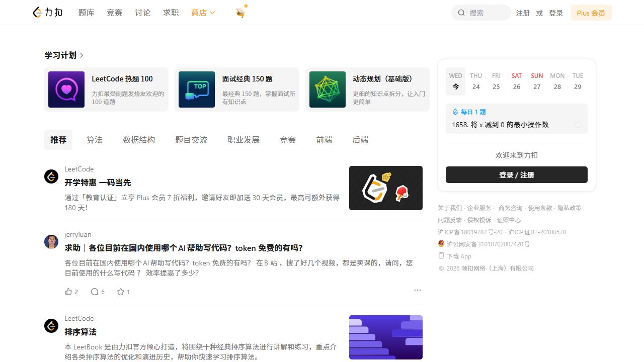Click the search magnifier icon

pyautogui.click(x=461, y=13)
